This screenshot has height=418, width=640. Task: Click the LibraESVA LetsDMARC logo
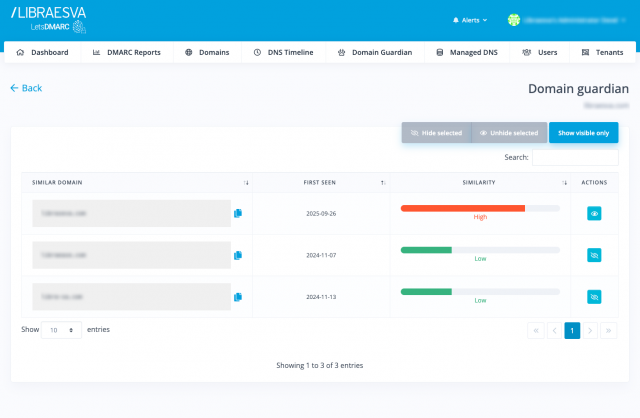tap(48, 20)
